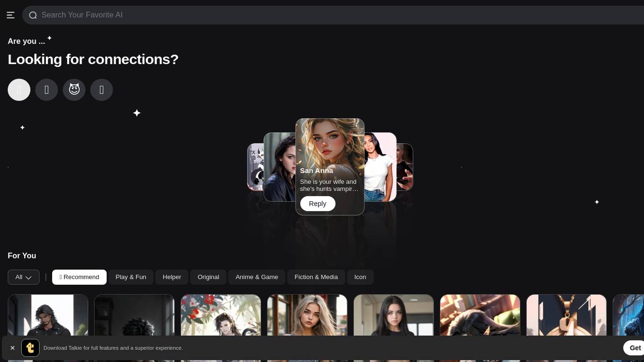Click the Download Talkie for full features text
Screen dimensions: 644x362
(113, 348)
